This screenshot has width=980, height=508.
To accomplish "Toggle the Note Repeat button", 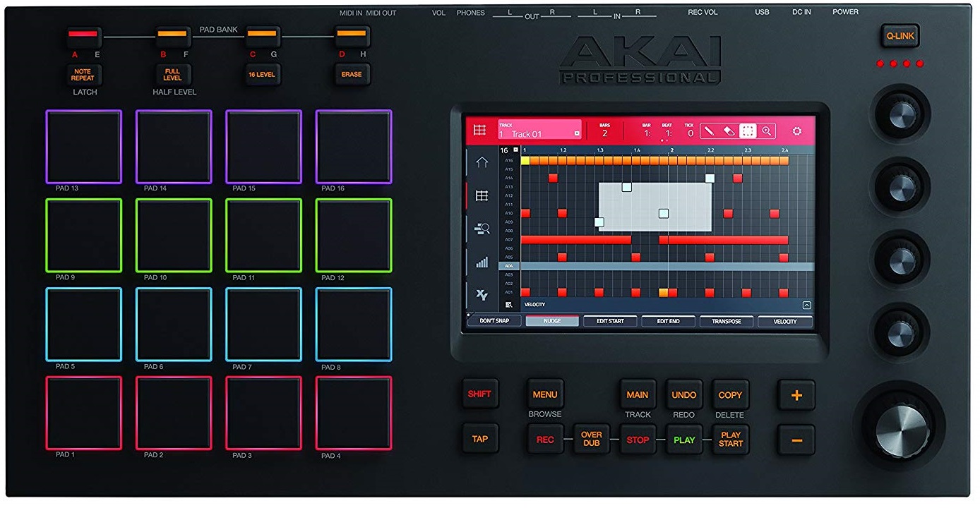I will pyautogui.click(x=83, y=74).
